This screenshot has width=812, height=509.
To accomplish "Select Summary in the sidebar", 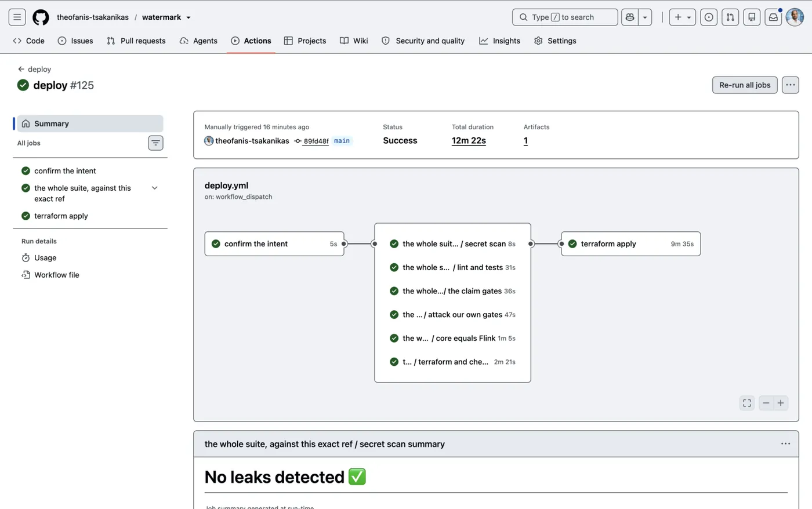I will click(x=90, y=123).
